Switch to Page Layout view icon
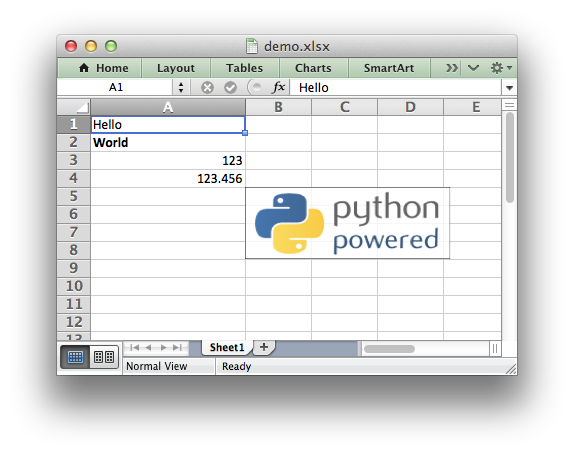Image resolution: width=574 pixels, height=454 pixels. [x=104, y=357]
